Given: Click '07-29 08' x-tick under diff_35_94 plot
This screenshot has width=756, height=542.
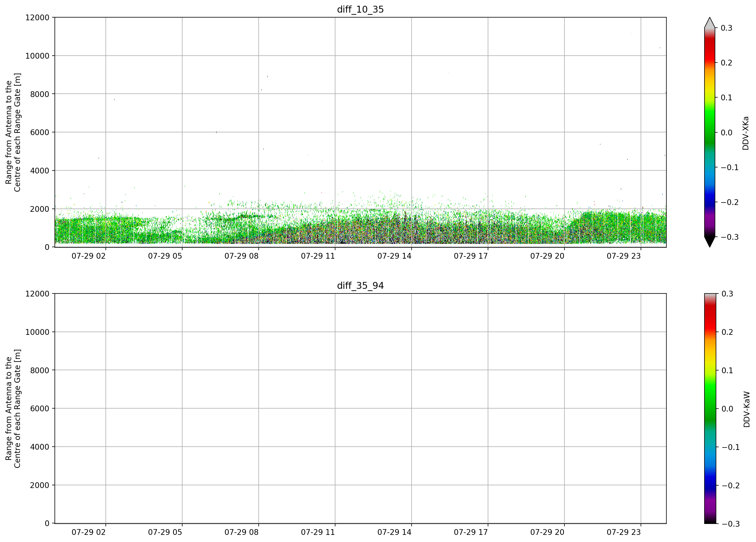Looking at the screenshot, I should pyautogui.click(x=241, y=532).
